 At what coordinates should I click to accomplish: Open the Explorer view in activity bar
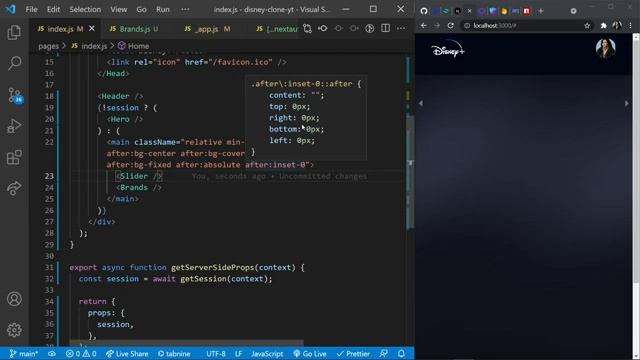14,32
